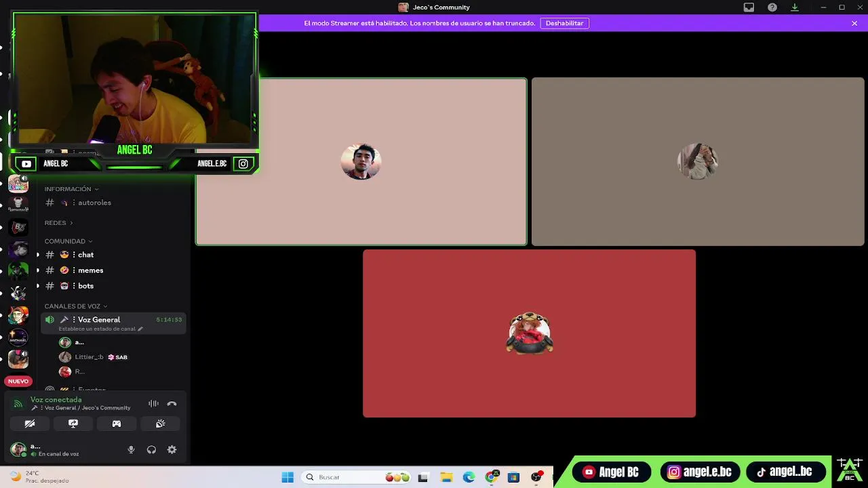868x488 pixels.
Task: Collapse the COMUNIDAD category
Action: [x=68, y=241]
